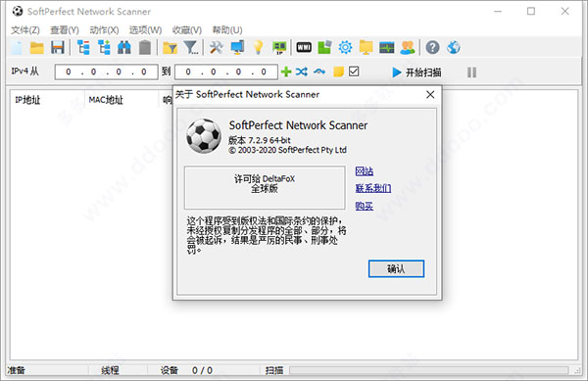Click the scan progress bar

coord(429,370)
